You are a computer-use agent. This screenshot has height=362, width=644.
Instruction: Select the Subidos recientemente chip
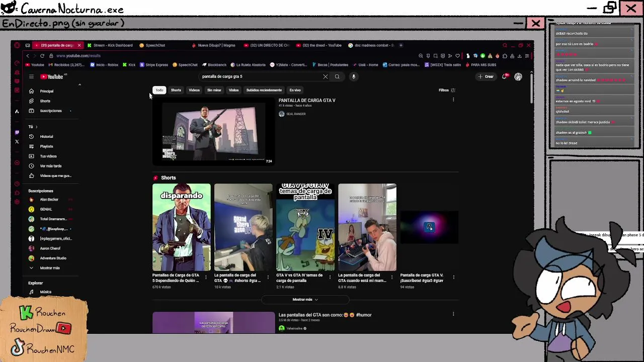point(264,90)
